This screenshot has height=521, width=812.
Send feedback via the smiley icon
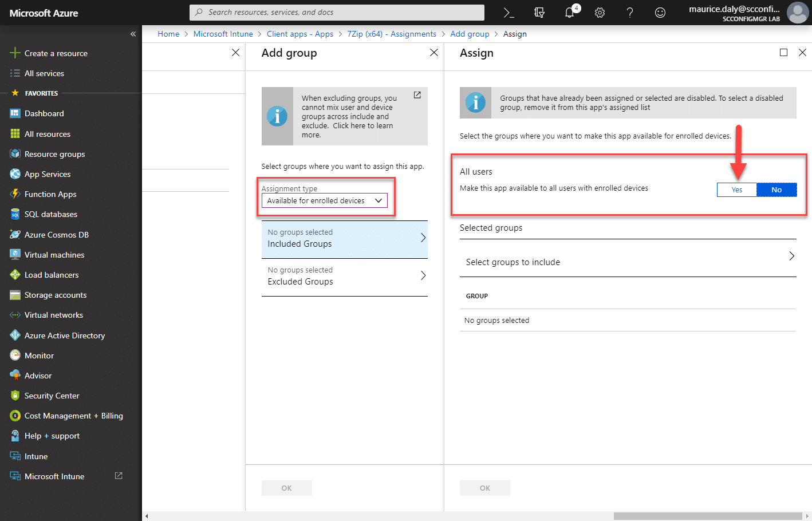pos(660,13)
